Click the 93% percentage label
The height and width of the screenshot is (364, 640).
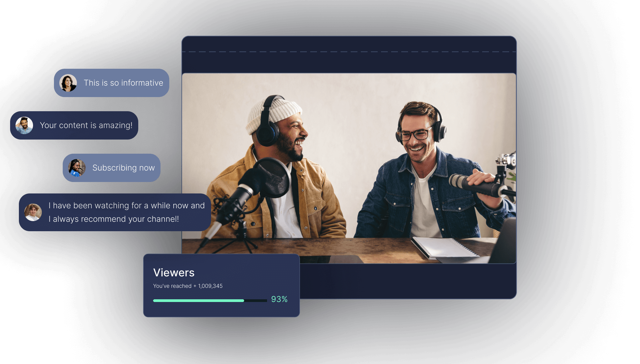(279, 299)
